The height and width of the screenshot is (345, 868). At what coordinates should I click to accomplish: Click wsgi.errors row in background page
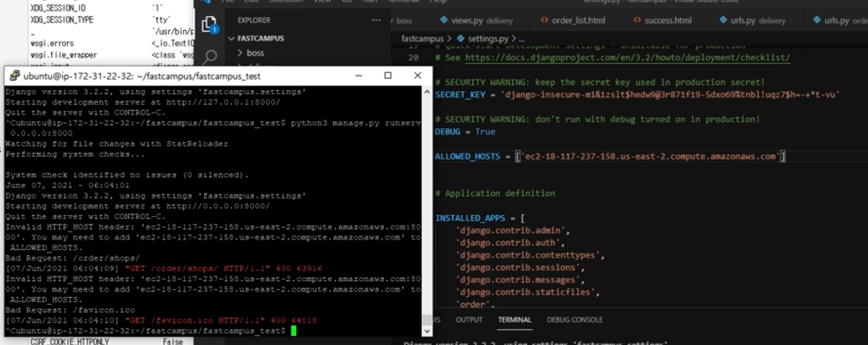pyautogui.click(x=112, y=44)
